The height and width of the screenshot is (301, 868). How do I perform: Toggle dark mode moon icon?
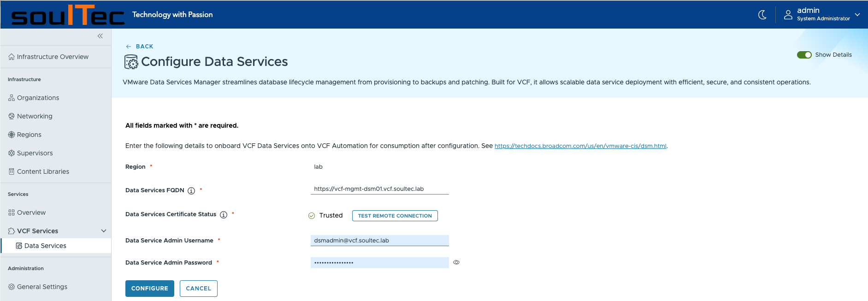pos(762,15)
